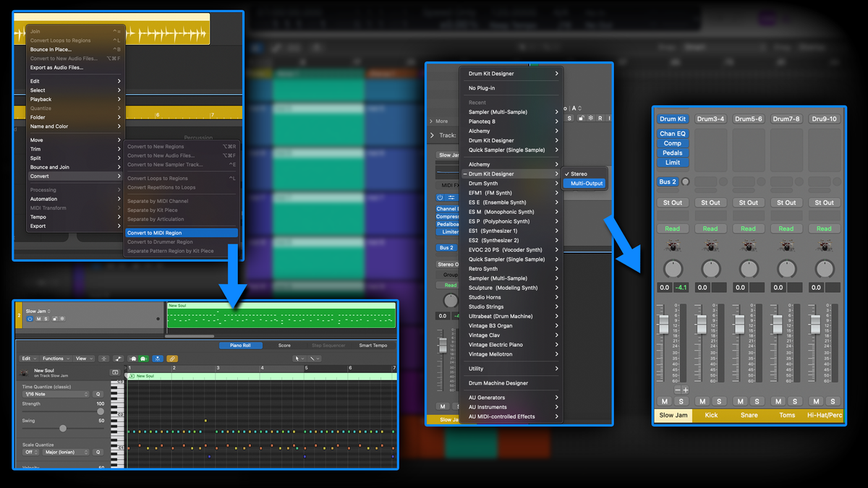Screen dimensions: 868x488
Task: Solo the Kick channel in the mixer
Action: pos(719,401)
